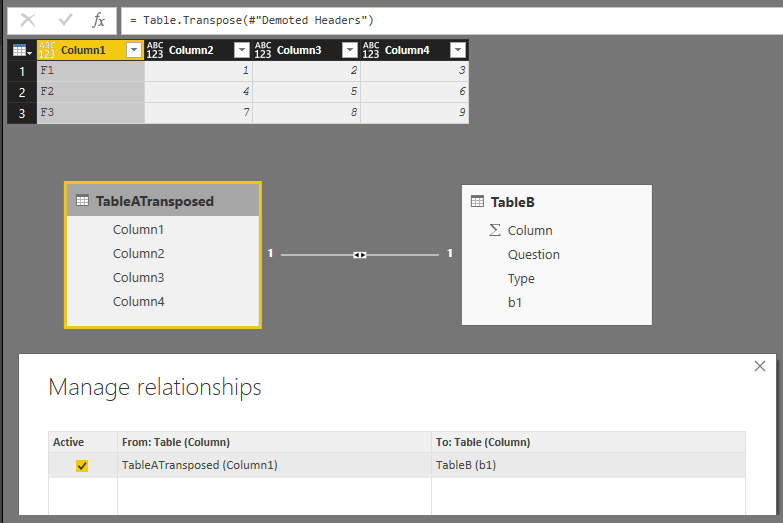Click cell with value 9

(x=414, y=113)
